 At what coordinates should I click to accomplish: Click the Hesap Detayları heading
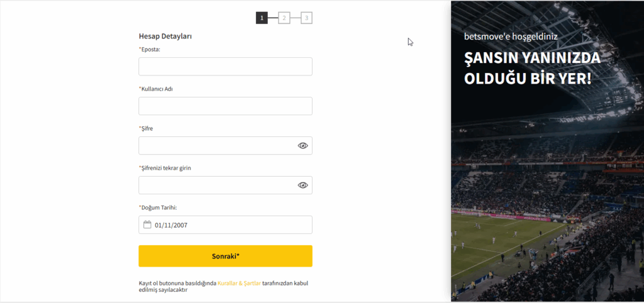coord(165,36)
